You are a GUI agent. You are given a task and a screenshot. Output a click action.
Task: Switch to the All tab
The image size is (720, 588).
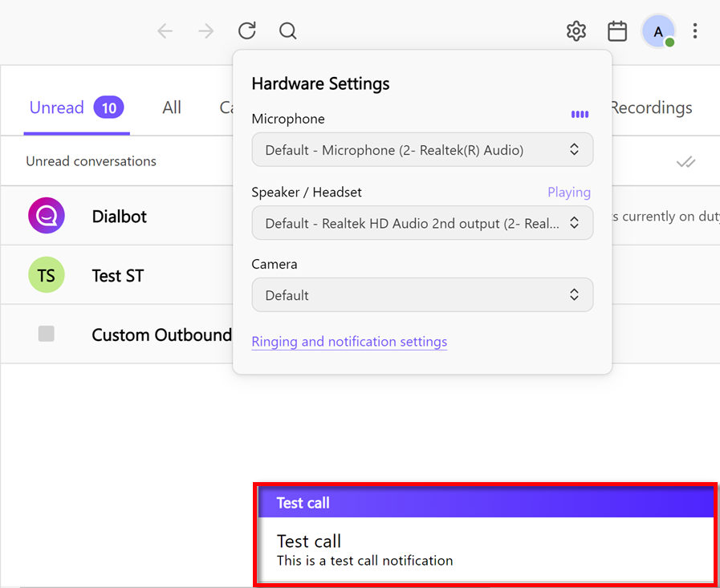171,107
